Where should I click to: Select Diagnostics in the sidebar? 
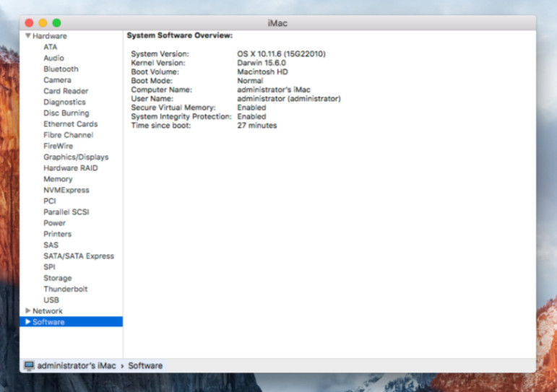[64, 102]
